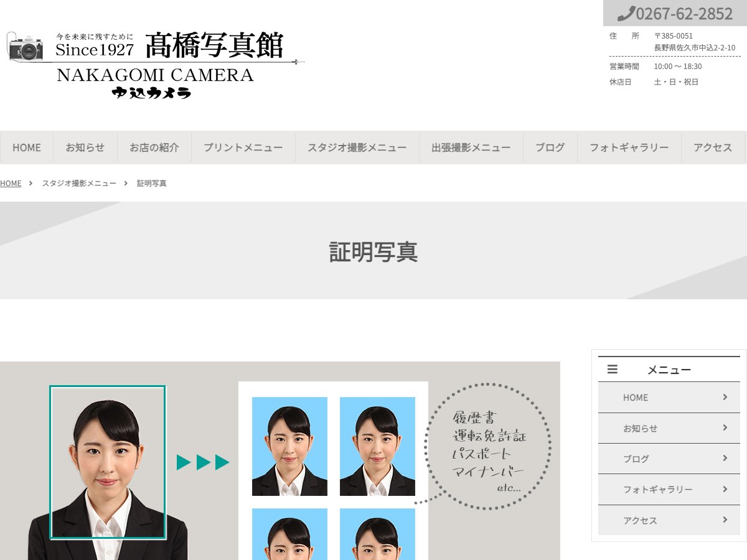Click chevron in sidebar ブログ row
The width and height of the screenshot is (747, 560).
coord(725,458)
